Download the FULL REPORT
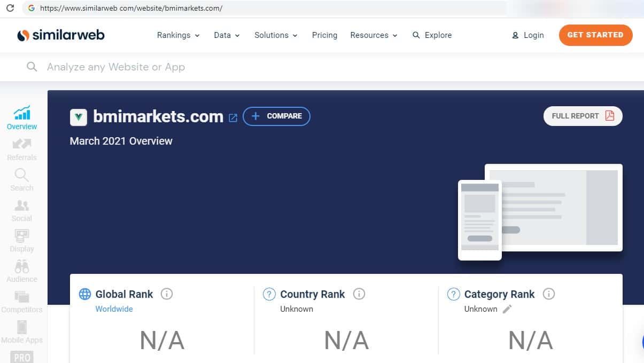 (583, 116)
